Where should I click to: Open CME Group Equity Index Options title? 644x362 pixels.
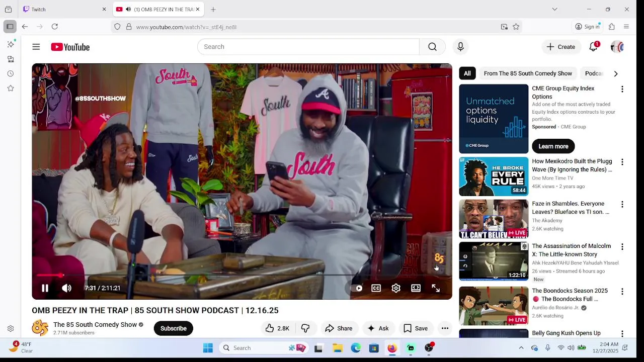coord(563,93)
